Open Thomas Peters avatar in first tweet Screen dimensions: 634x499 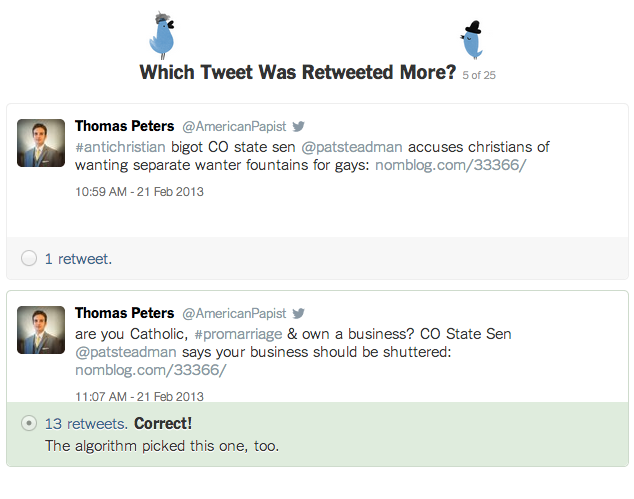[41, 143]
